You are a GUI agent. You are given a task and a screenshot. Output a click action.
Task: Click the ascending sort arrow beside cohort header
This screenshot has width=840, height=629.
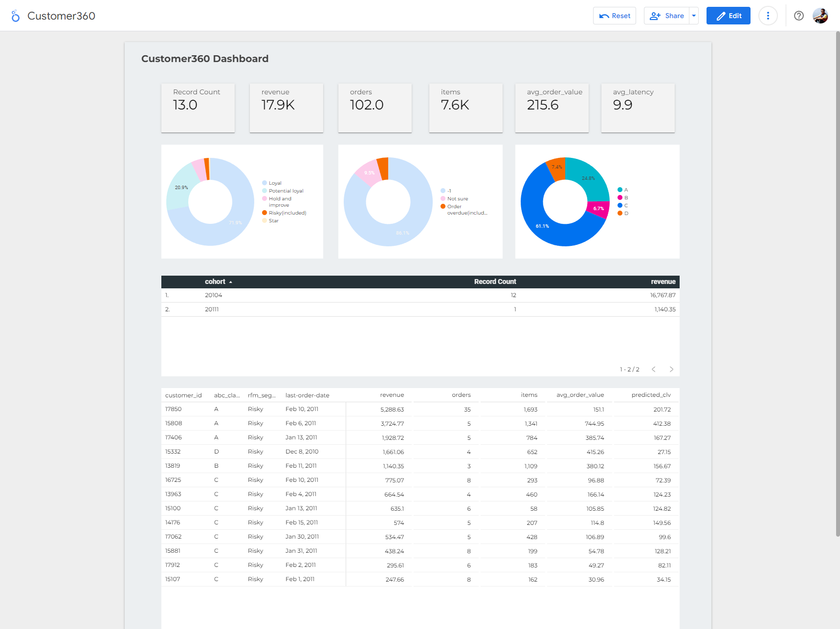coord(230,282)
